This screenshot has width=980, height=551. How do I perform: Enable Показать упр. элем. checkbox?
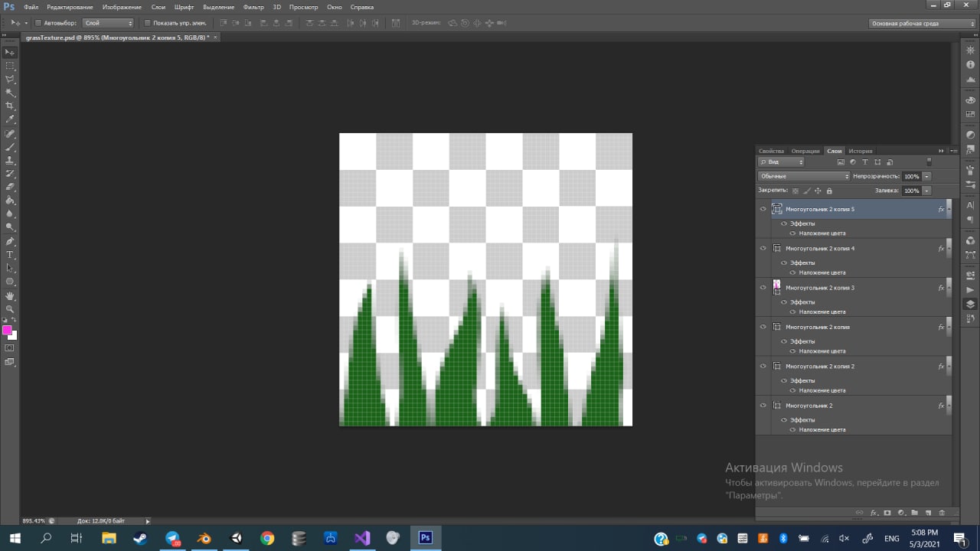point(148,23)
